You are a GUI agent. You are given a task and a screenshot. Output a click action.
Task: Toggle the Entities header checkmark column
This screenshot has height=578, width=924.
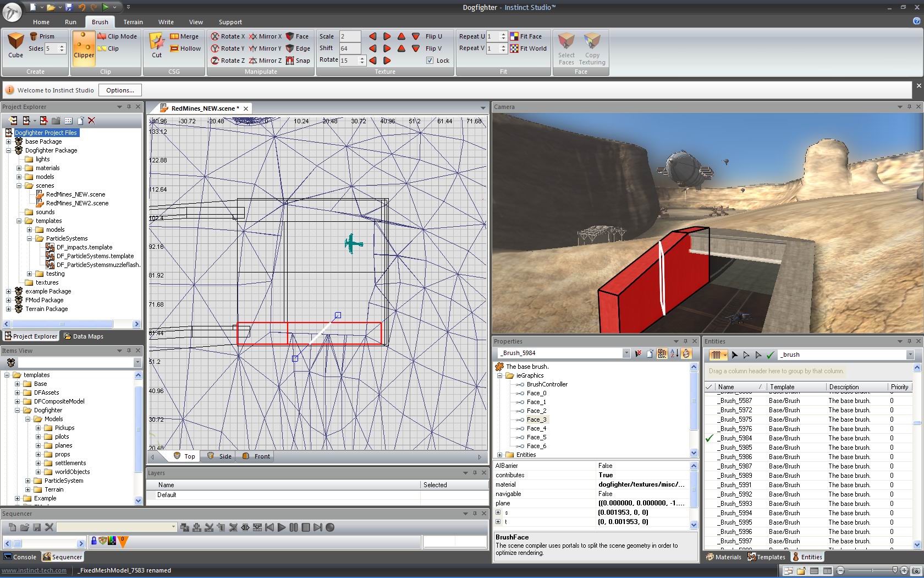[710, 387]
